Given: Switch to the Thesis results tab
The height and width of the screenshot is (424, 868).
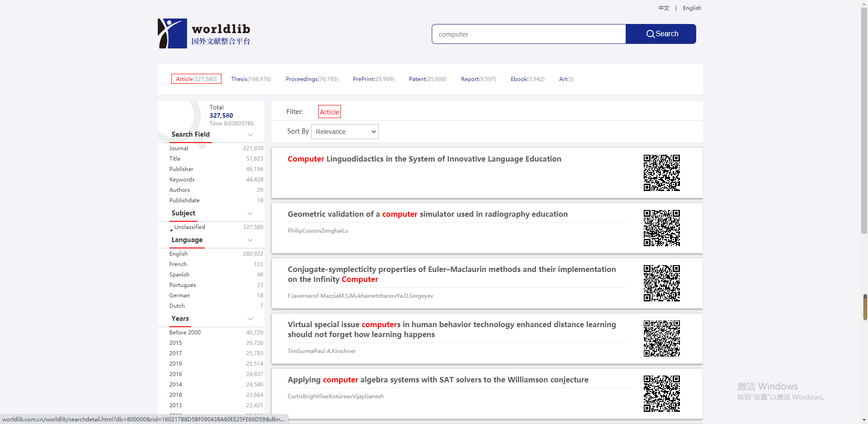Looking at the screenshot, I should click(x=251, y=79).
